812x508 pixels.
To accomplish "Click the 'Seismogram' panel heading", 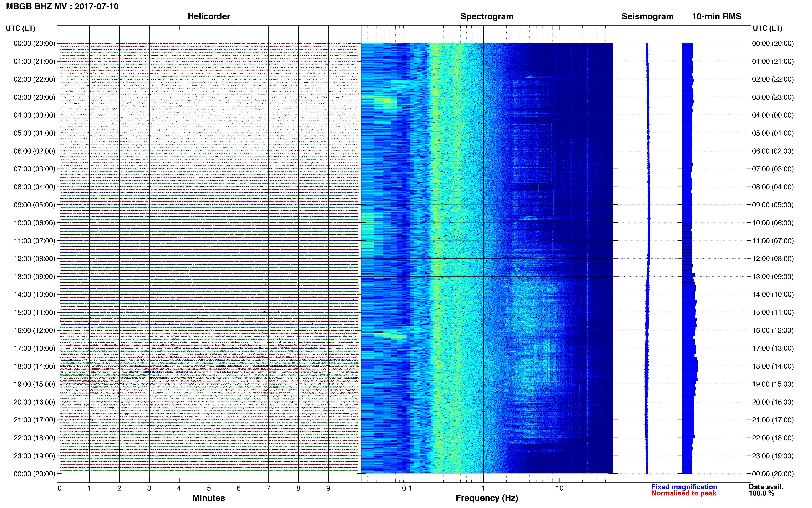I will (648, 16).
